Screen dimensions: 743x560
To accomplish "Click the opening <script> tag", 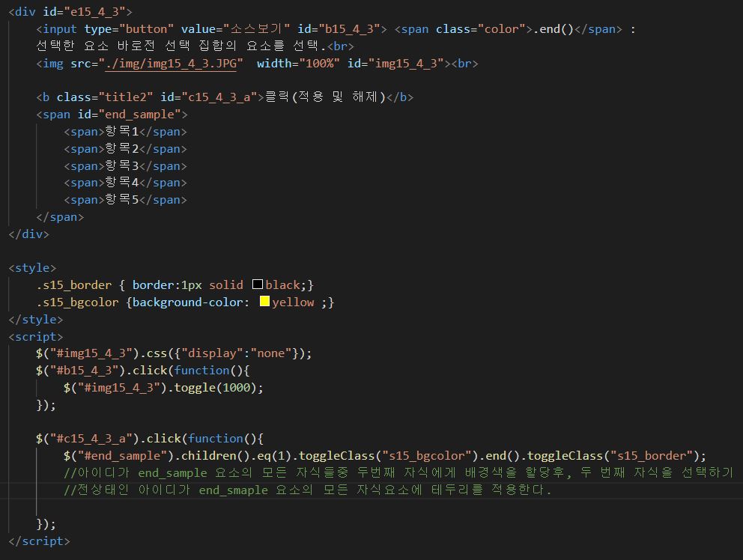I will (x=35, y=337).
